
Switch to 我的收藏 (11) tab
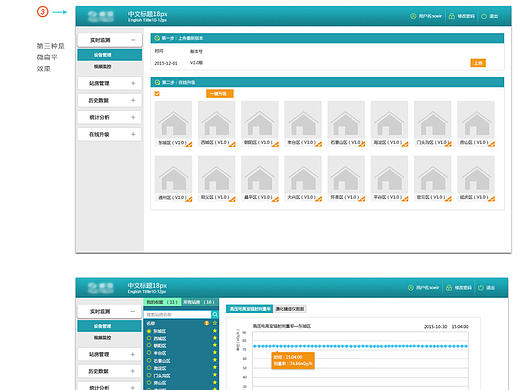pos(162,302)
